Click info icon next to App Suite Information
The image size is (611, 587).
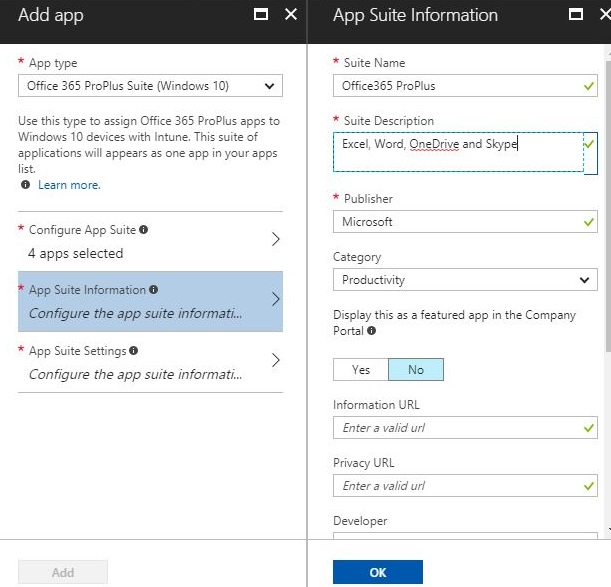click(154, 289)
